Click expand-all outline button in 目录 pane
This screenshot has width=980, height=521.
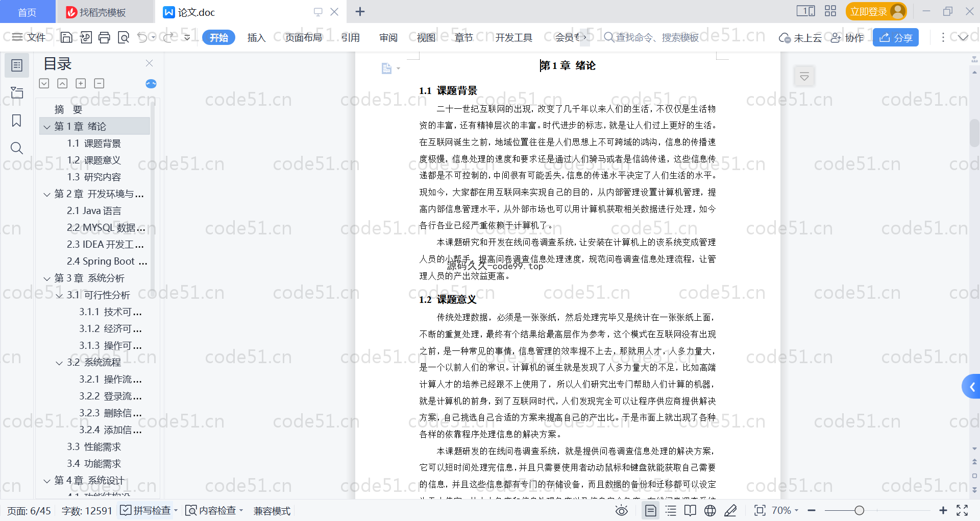point(44,83)
